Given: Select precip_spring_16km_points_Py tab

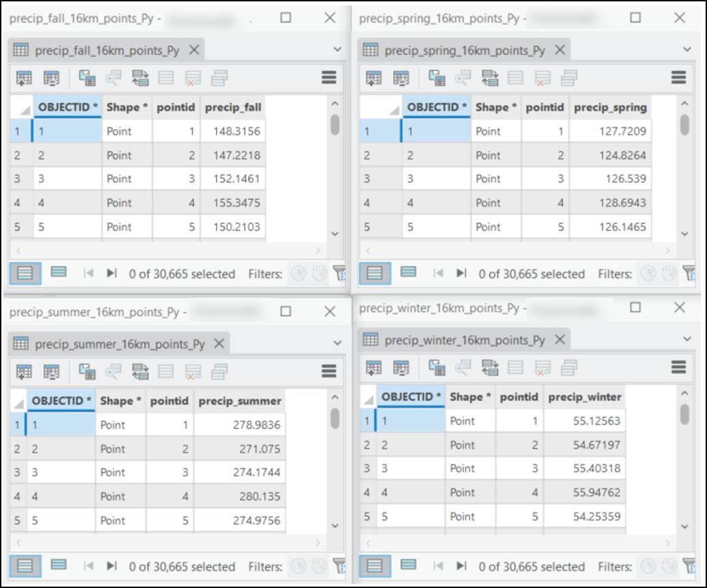Looking at the screenshot, I should click(x=465, y=50).
